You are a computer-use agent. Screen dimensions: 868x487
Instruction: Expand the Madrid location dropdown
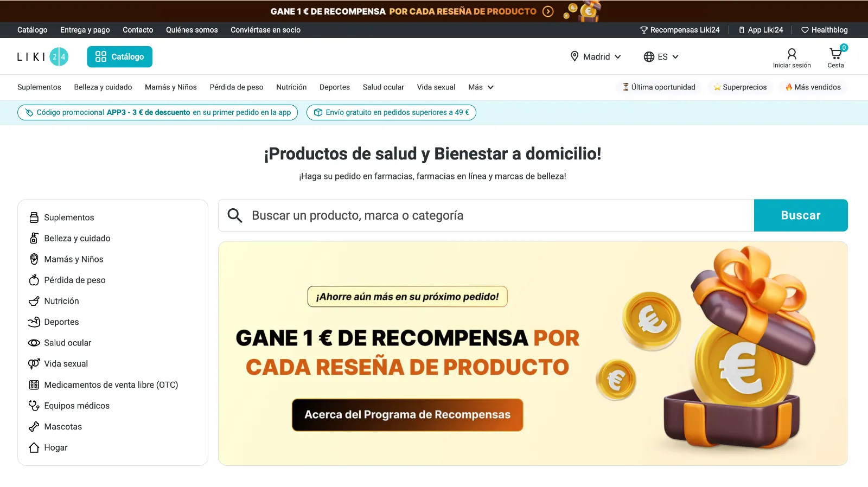(x=596, y=56)
